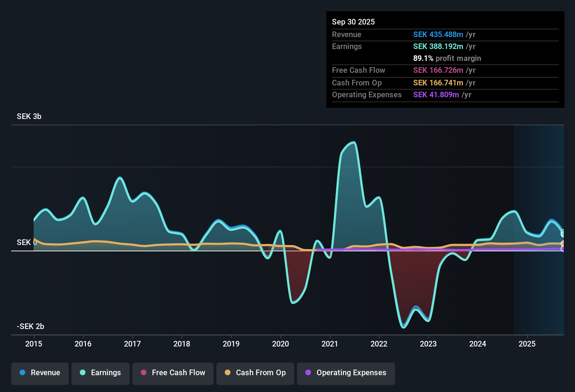575x392 pixels.
Task: Click the orange Cash From Op endpoint marker
Action: (x=563, y=244)
